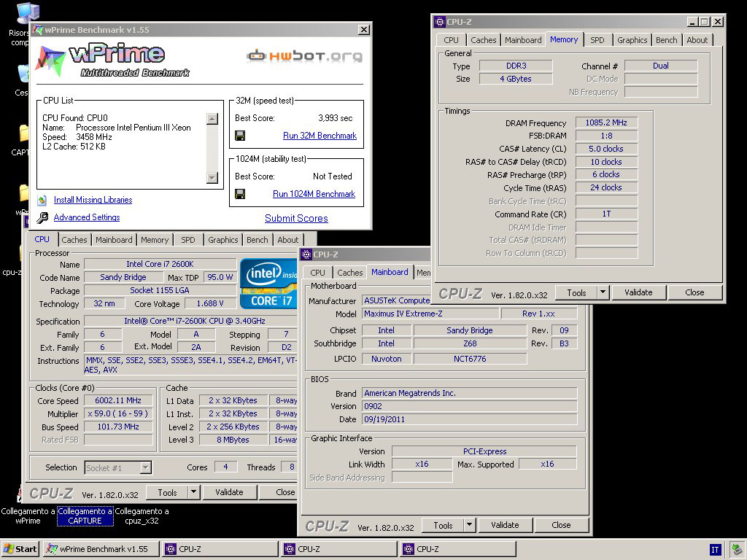Click the wPrime title bar icon

pos(38,29)
